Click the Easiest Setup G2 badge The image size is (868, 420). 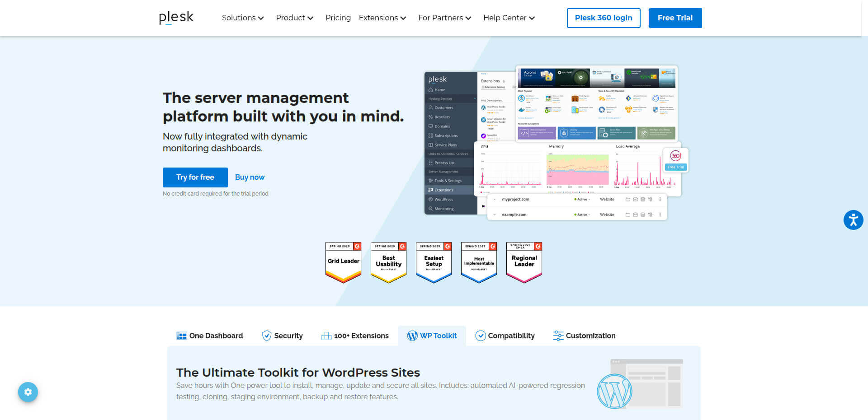[x=434, y=262]
